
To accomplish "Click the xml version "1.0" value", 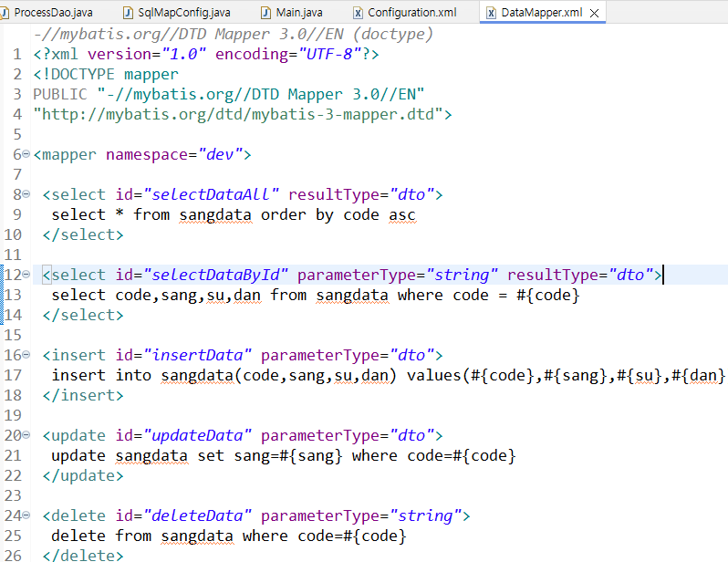I will click(184, 55).
